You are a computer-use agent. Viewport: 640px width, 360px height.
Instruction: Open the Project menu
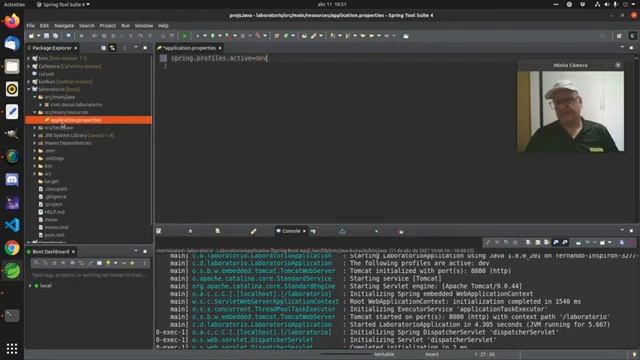(107, 26)
